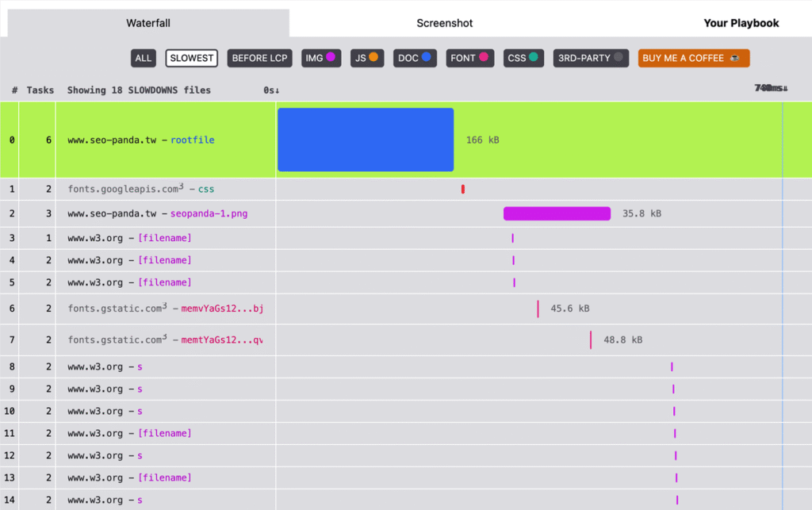Viewport: 812px width, 510px height.
Task: Filter by DOC file type
Action: pyautogui.click(x=415, y=58)
